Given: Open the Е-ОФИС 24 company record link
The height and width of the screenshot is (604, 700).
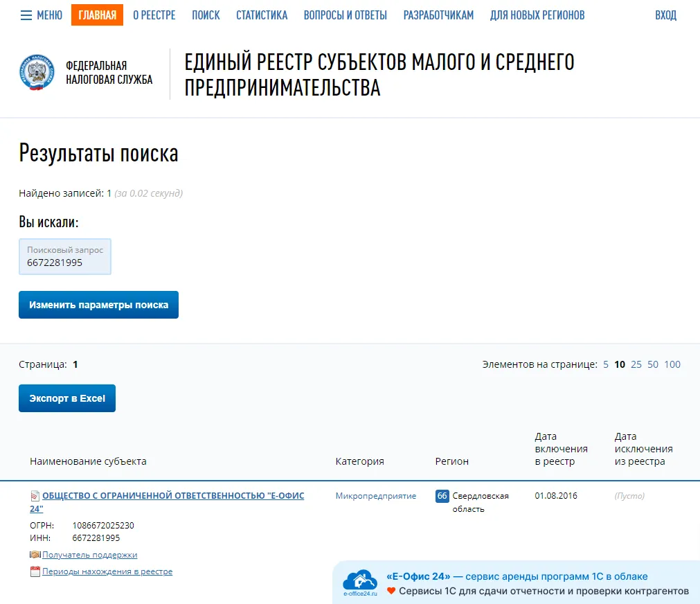Looking at the screenshot, I should pyautogui.click(x=172, y=497).
